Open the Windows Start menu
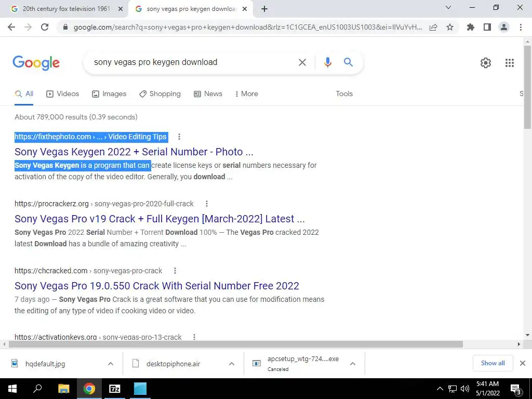 (12, 389)
